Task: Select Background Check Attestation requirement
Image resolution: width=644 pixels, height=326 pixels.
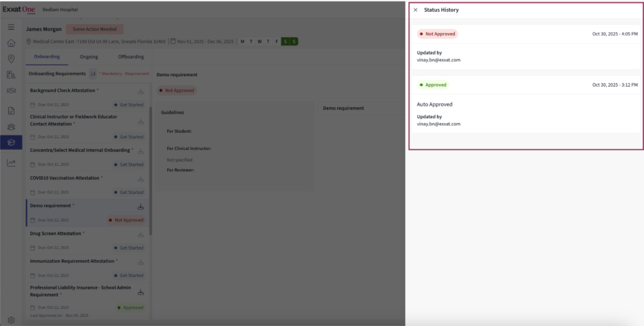Action: point(64,91)
